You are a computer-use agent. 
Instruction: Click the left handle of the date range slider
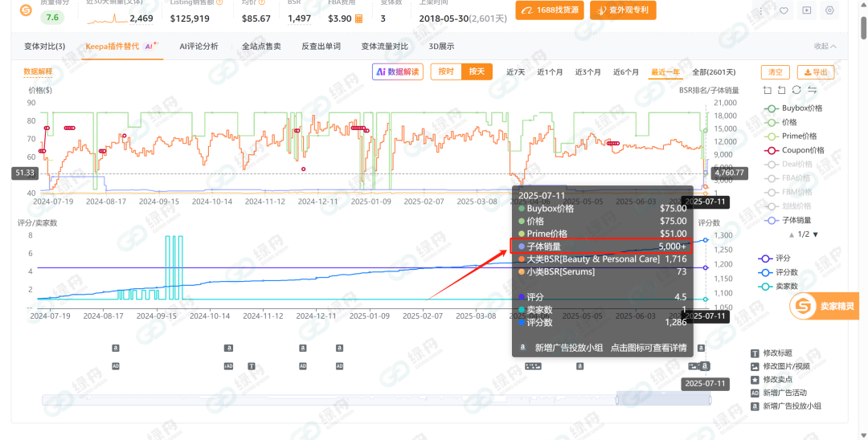click(617, 399)
